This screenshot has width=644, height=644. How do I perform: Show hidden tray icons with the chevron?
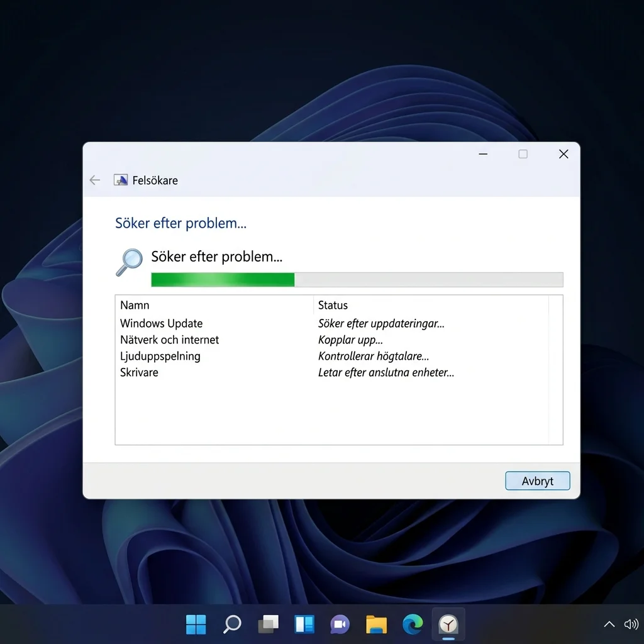point(609,625)
